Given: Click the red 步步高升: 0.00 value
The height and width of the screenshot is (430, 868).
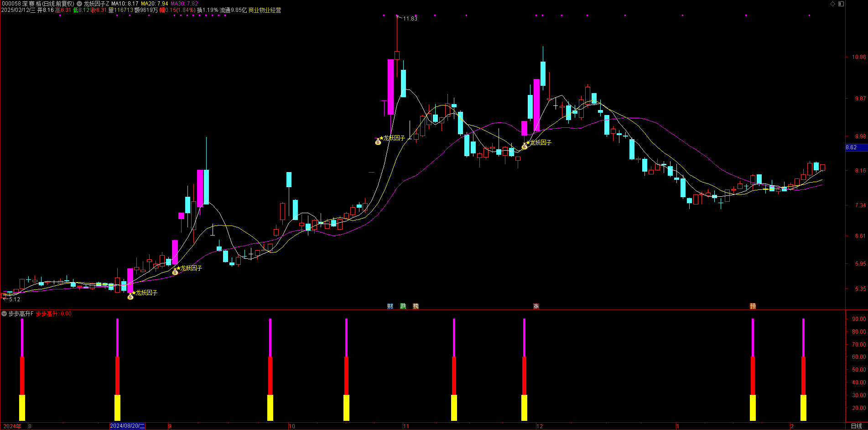Looking at the screenshot, I should coord(54,314).
